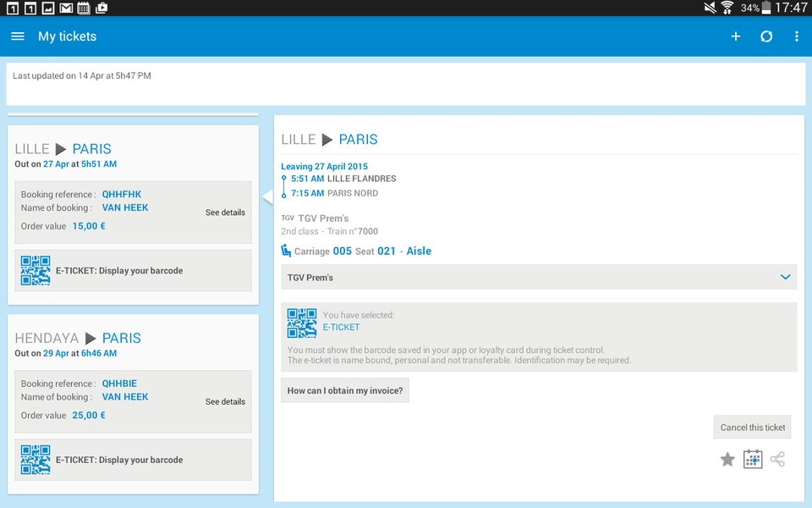Tap QR code in Lille-Paris ticket card
Image resolution: width=812 pixels, height=508 pixels.
tap(36, 271)
